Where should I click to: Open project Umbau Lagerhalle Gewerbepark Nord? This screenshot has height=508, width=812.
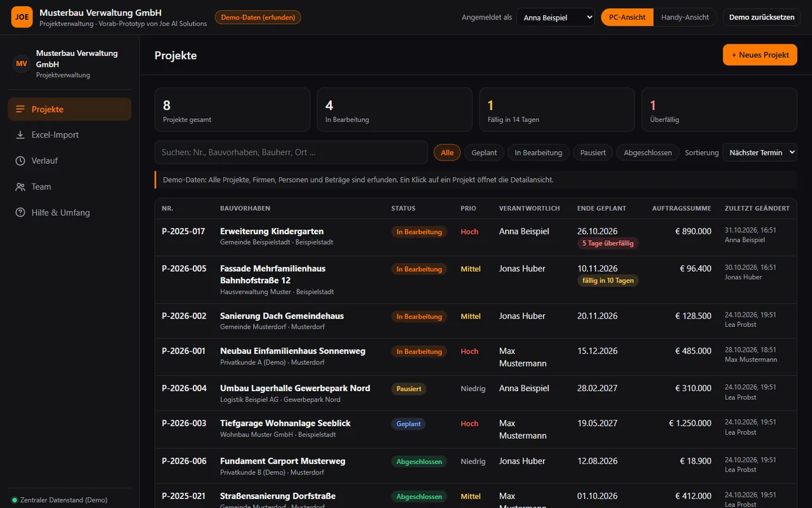tap(476, 394)
